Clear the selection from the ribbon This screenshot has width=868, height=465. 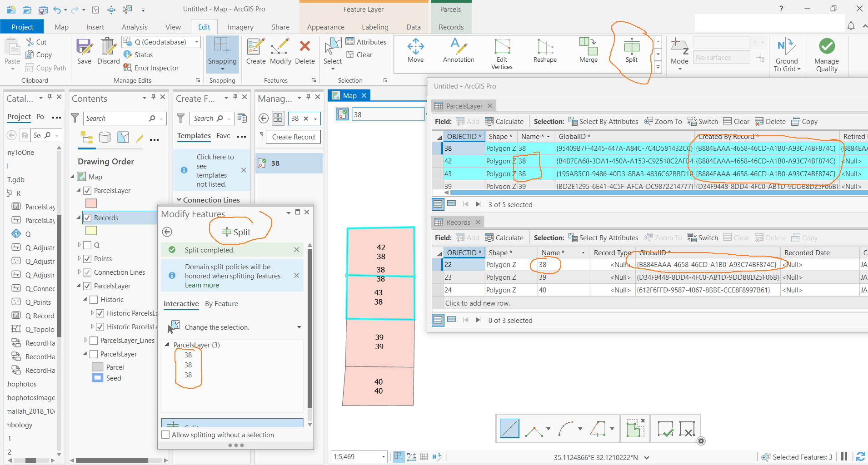[x=359, y=54]
